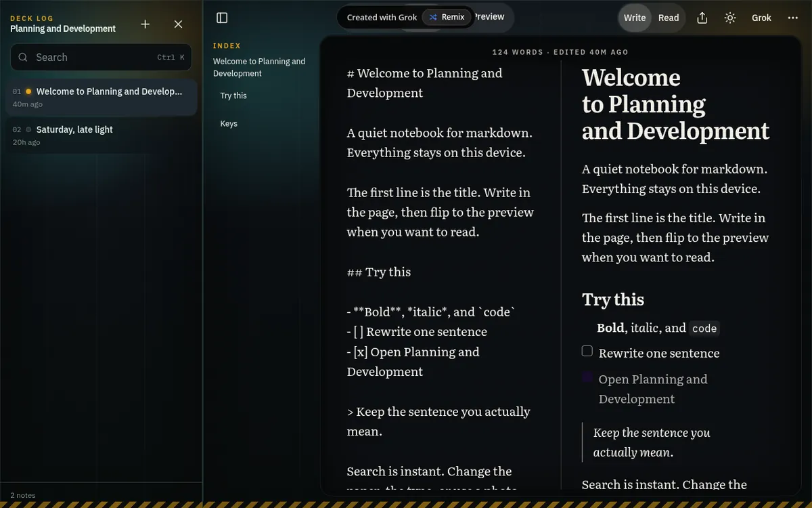Click the '# Welcome' editor title line
812x508 pixels.
coord(425,83)
